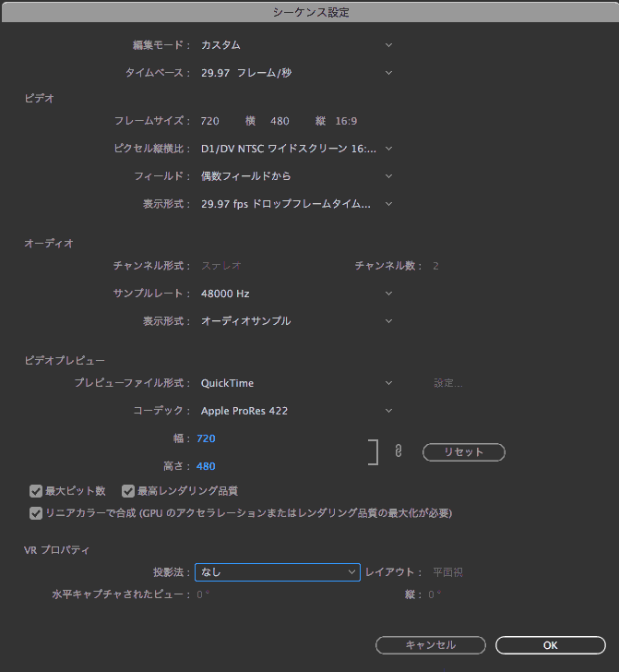Open the ピクセル縦横比 D1/DV NTSC dropdown

tap(296, 149)
